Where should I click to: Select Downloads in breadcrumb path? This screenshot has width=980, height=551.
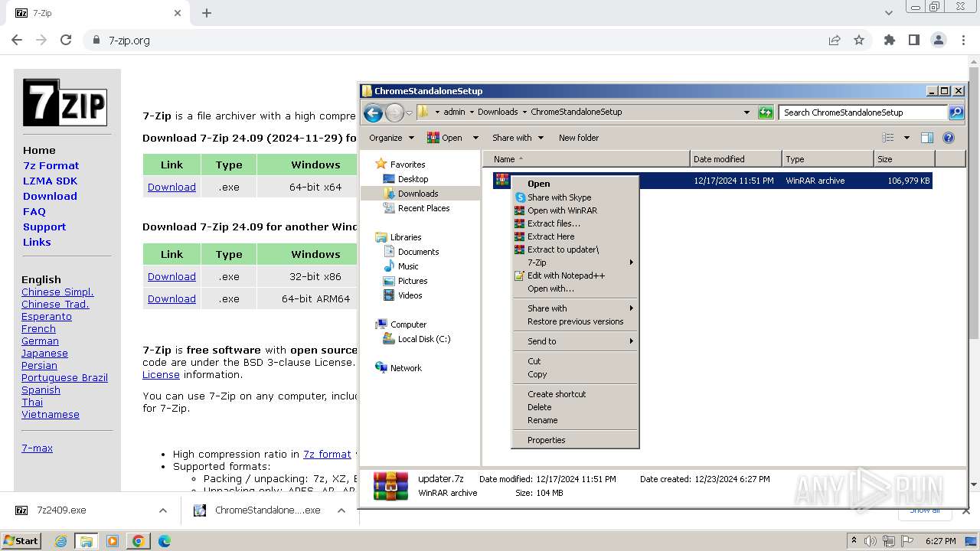(x=498, y=112)
